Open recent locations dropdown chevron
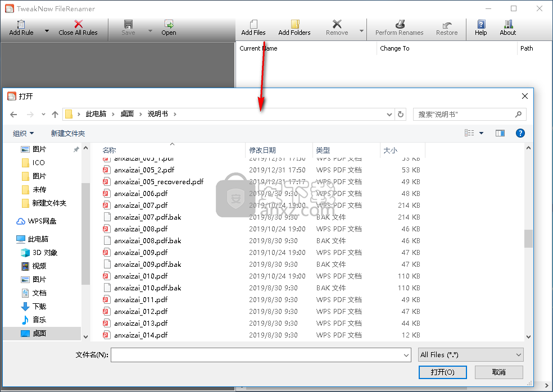553x392 pixels. [x=43, y=114]
